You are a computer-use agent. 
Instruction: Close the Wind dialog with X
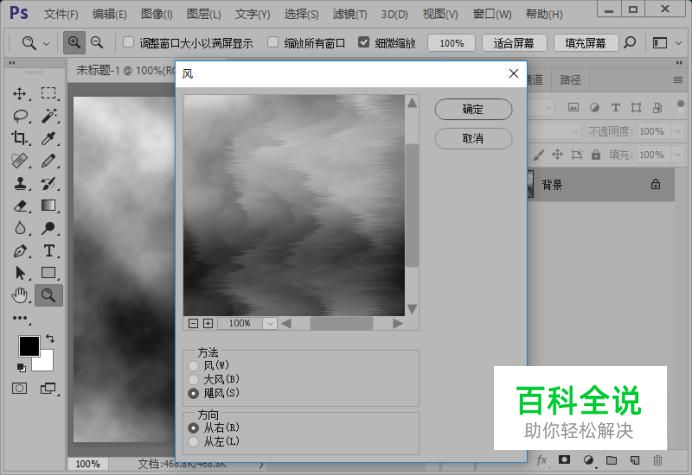[x=513, y=74]
